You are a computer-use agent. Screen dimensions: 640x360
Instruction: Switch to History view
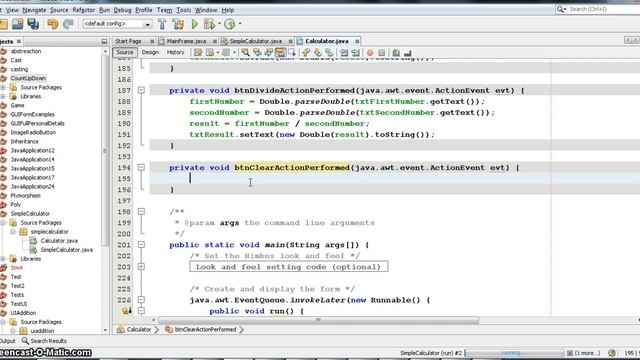point(176,52)
